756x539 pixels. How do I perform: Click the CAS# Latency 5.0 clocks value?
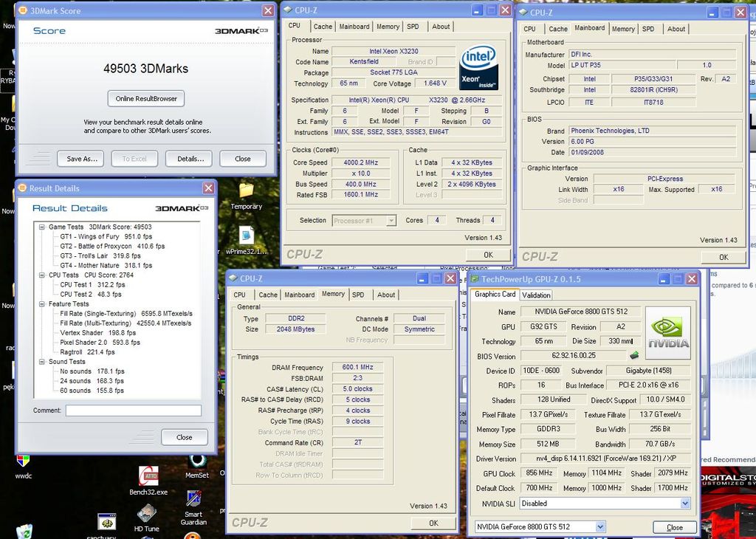(358, 388)
